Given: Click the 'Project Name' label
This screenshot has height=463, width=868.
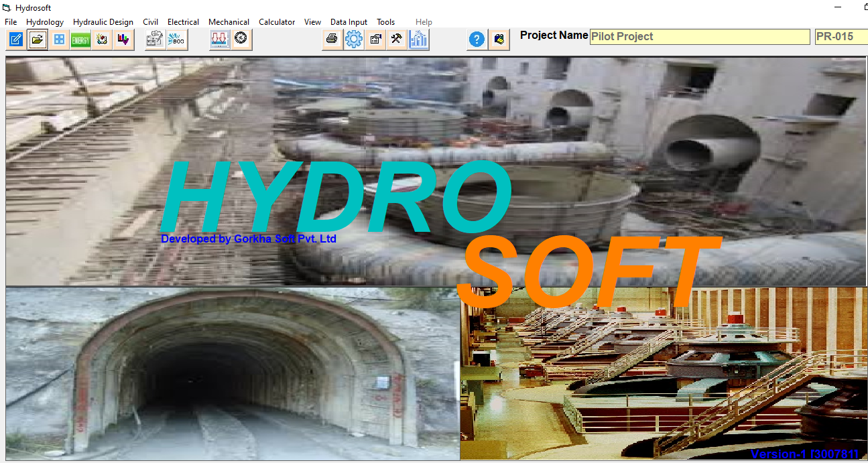Looking at the screenshot, I should click(x=554, y=36).
